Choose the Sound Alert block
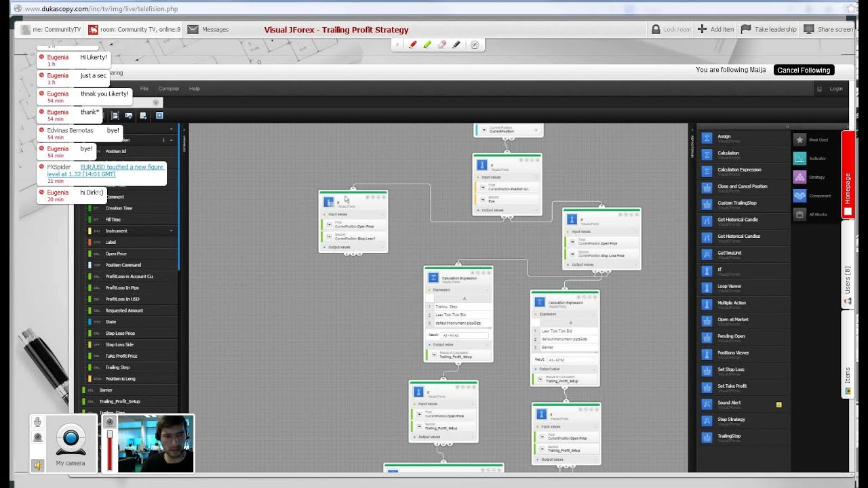The image size is (868, 488). click(x=744, y=403)
